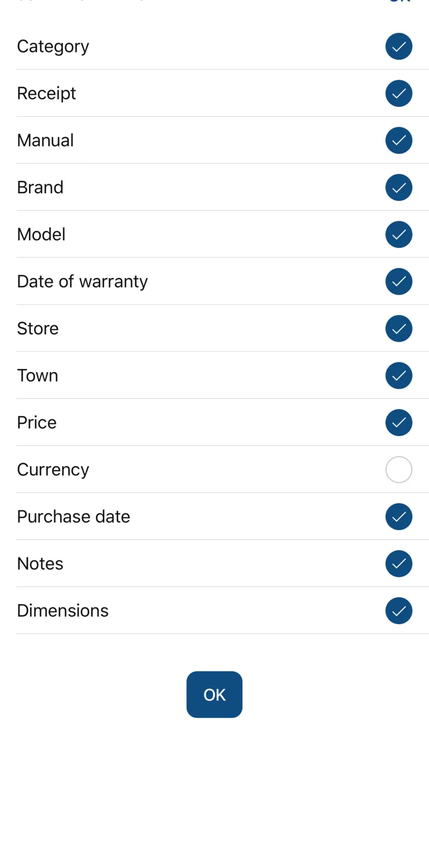Tap the Dimensions row label
The width and height of the screenshot is (429, 868).
63,611
